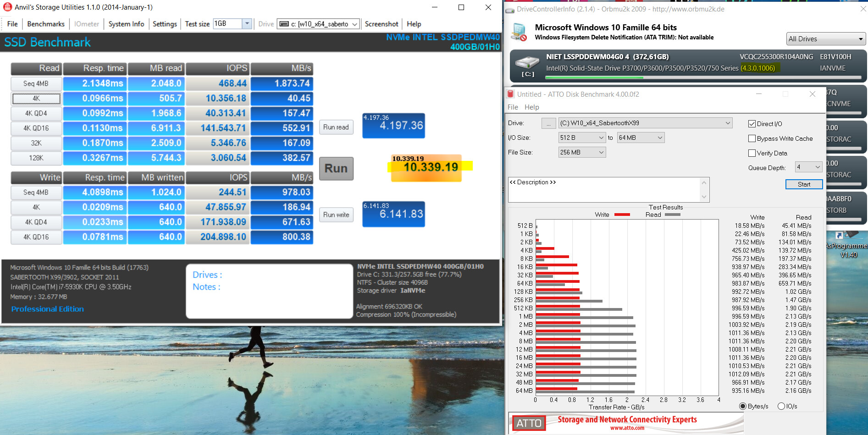Click the write score 6.141.83

pyautogui.click(x=393, y=214)
